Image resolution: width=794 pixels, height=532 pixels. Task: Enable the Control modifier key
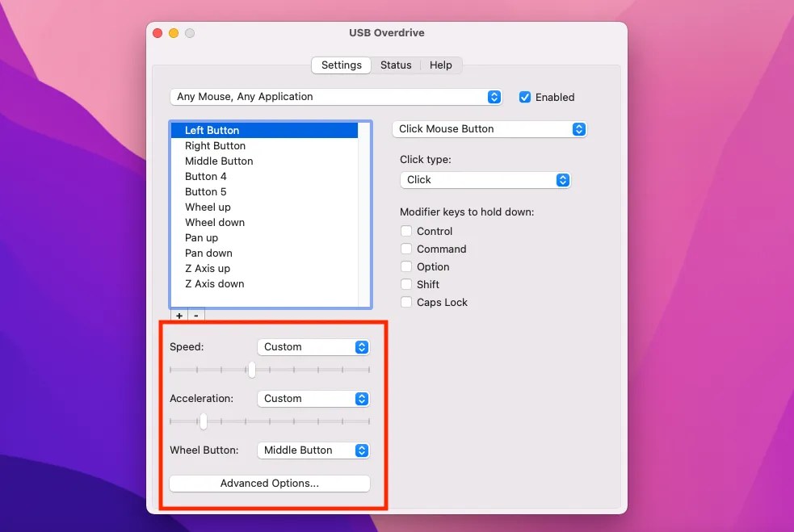(x=406, y=231)
